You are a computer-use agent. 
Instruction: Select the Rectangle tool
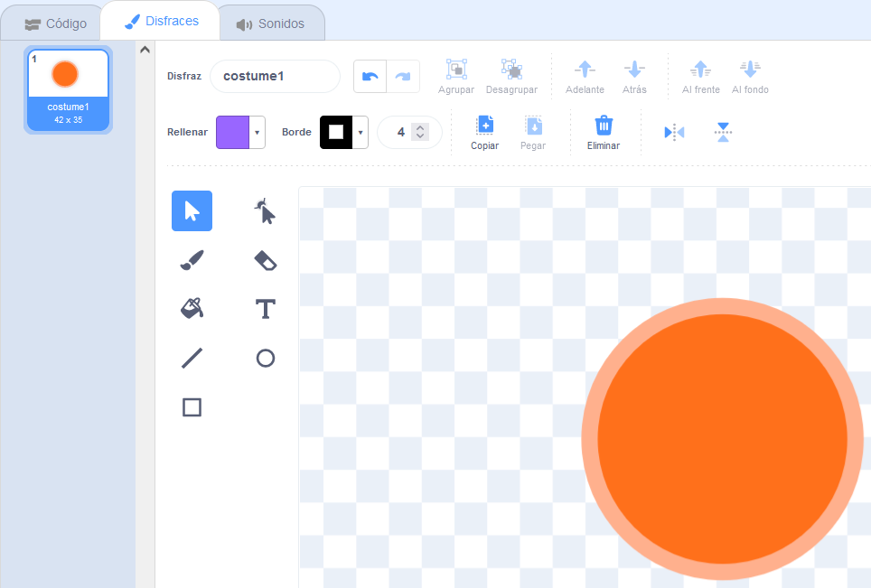[192, 407]
